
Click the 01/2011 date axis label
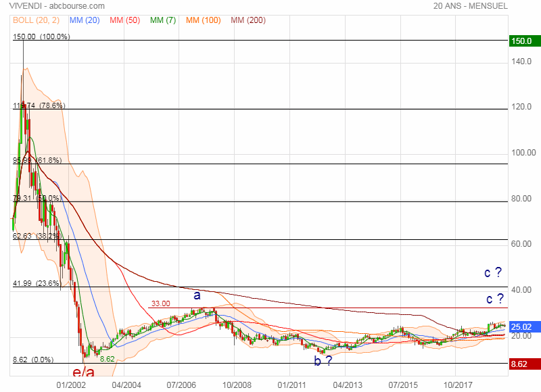[x=291, y=385]
